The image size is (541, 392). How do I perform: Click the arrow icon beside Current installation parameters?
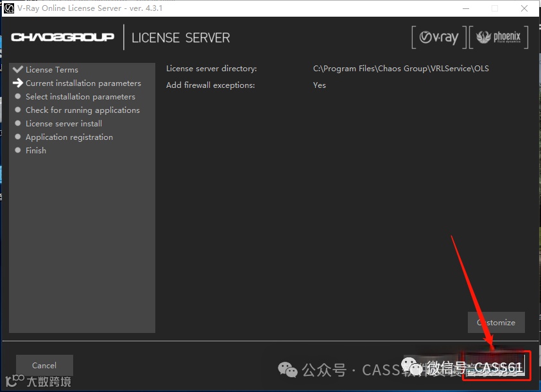coord(17,83)
